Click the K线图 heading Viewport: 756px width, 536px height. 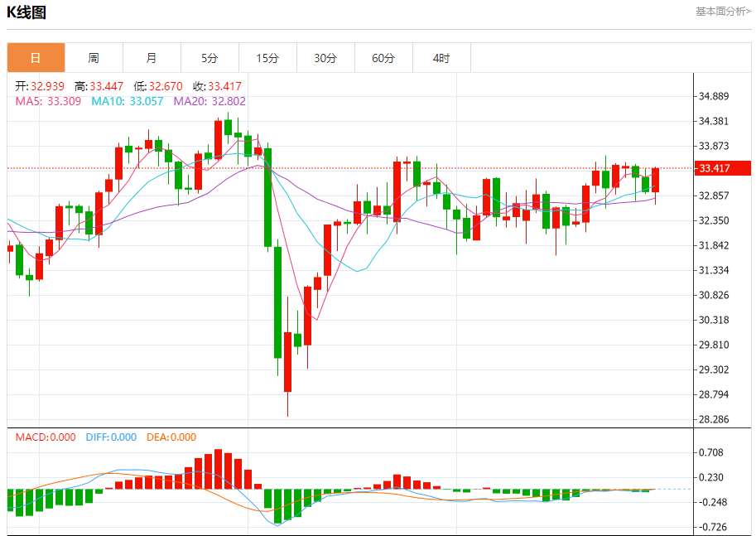click(x=26, y=12)
